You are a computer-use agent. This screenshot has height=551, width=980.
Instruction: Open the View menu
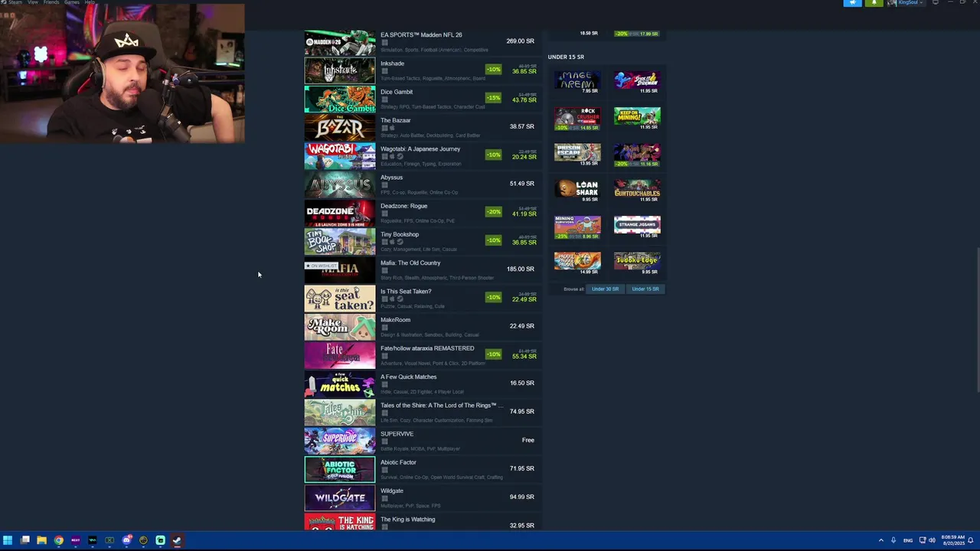tap(33, 2)
